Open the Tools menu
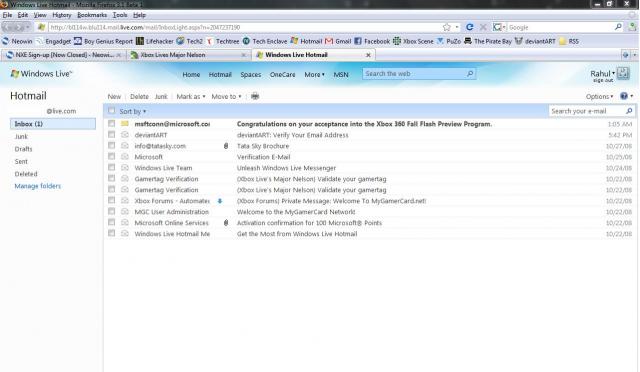640x372 pixels. point(120,15)
